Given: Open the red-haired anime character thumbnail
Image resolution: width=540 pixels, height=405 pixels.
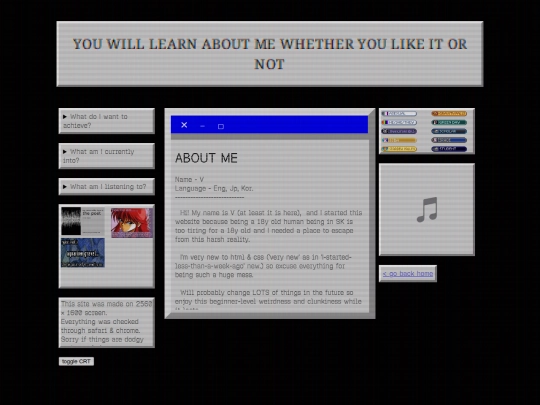Looking at the screenshot, I should pos(132,223).
